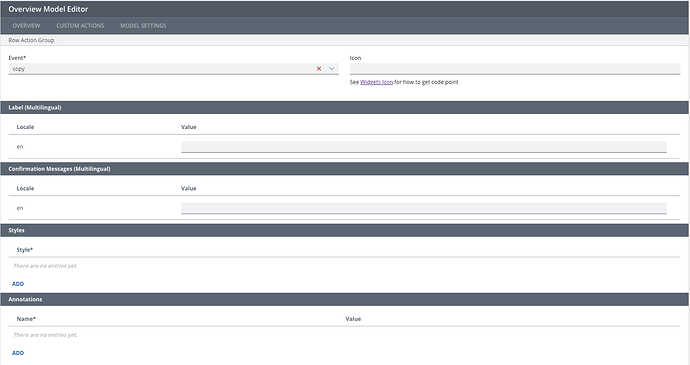
Task: Select the Styles section header
Action: click(x=345, y=230)
